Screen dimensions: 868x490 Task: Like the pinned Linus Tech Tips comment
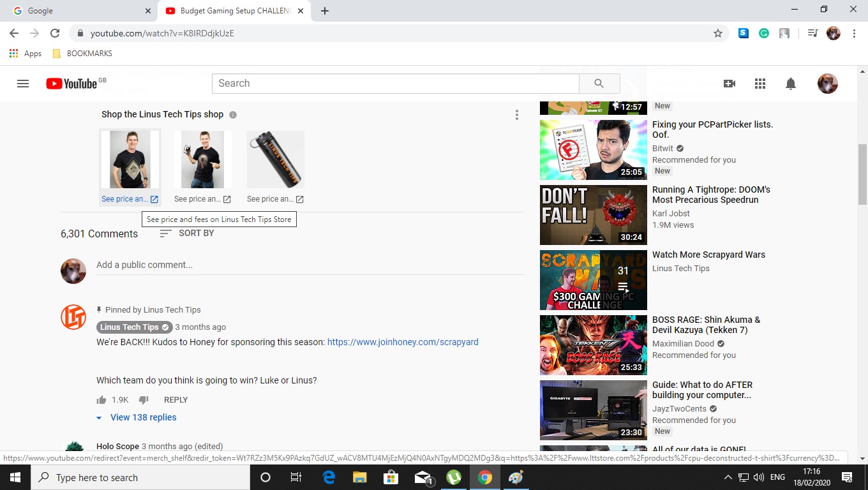pos(101,400)
